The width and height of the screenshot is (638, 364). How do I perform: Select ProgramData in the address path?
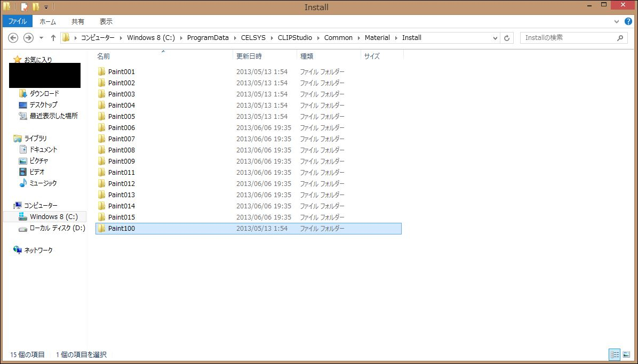tap(208, 38)
